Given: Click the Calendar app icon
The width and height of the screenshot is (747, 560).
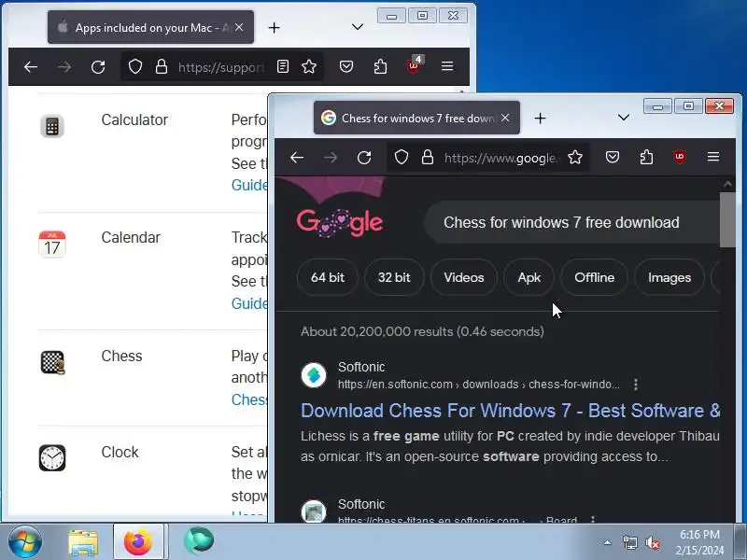Looking at the screenshot, I should point(52,245).
